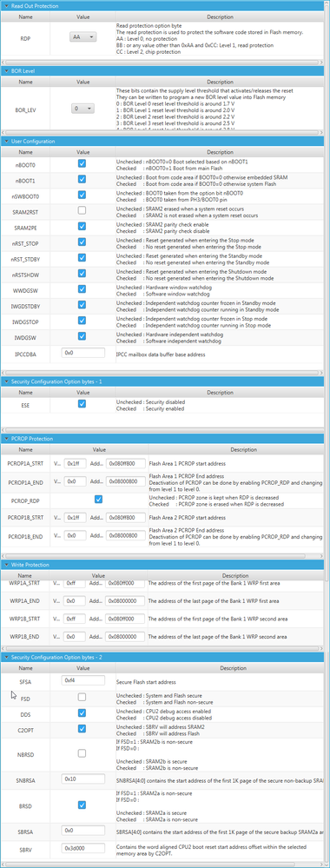The image size is (330, 868).
Task: Select 'Flash Area 1 PCROP start address' text
Action: 187,463
